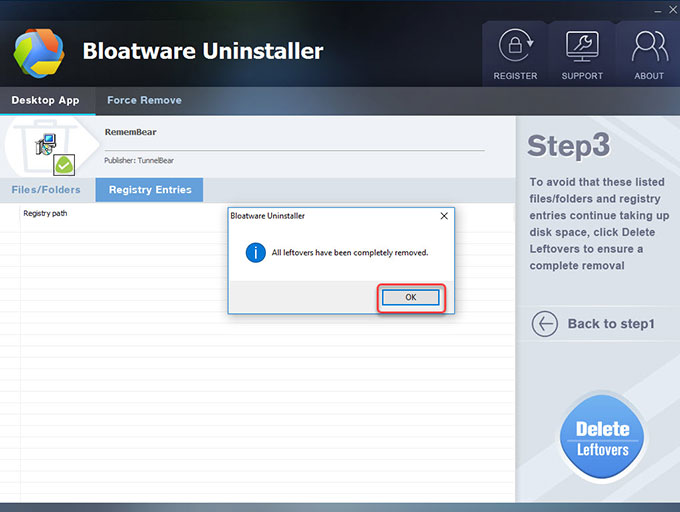Click the Bloatware Uninstaller logo
This screenshot has height=512, width=680.
[x=39, y=53]
